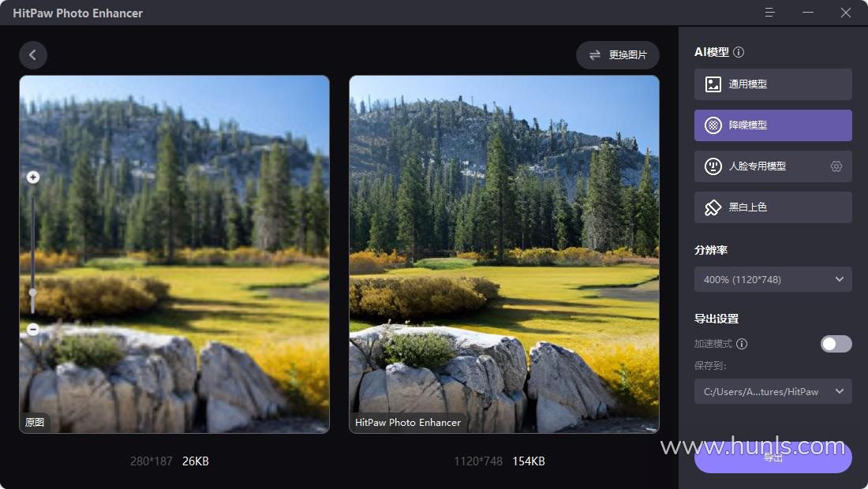The image size is (868, 489).
Task: Click the original 原图 preview image
Action: 174,254
